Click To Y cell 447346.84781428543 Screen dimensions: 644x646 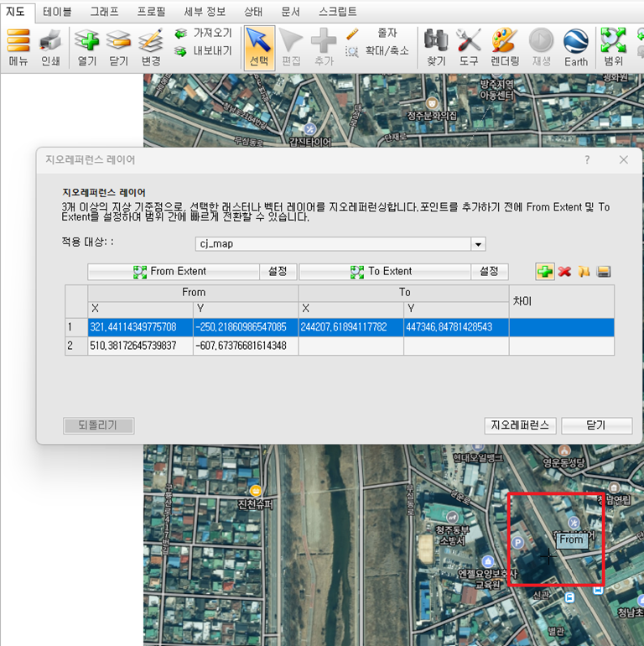(x=457, y=327)
